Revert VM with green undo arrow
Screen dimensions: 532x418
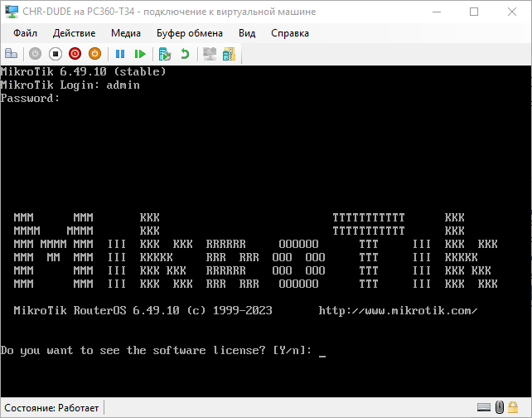(185, 54)
